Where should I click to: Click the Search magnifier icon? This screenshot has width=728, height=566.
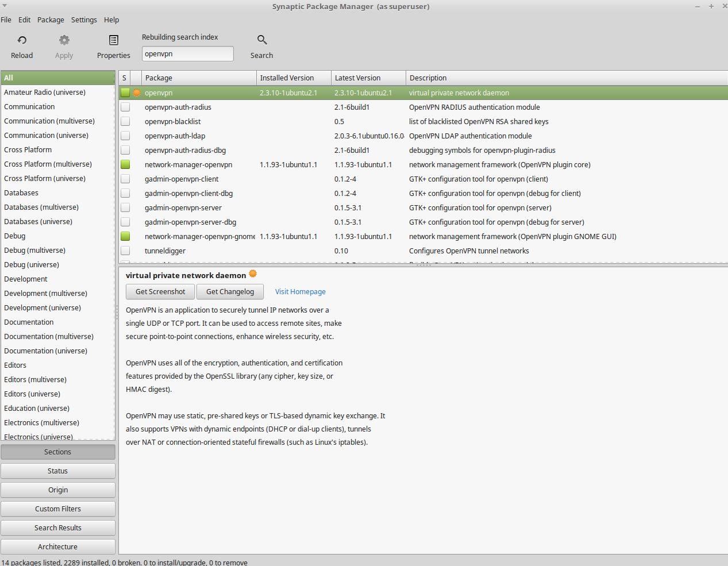pos(262,40)
